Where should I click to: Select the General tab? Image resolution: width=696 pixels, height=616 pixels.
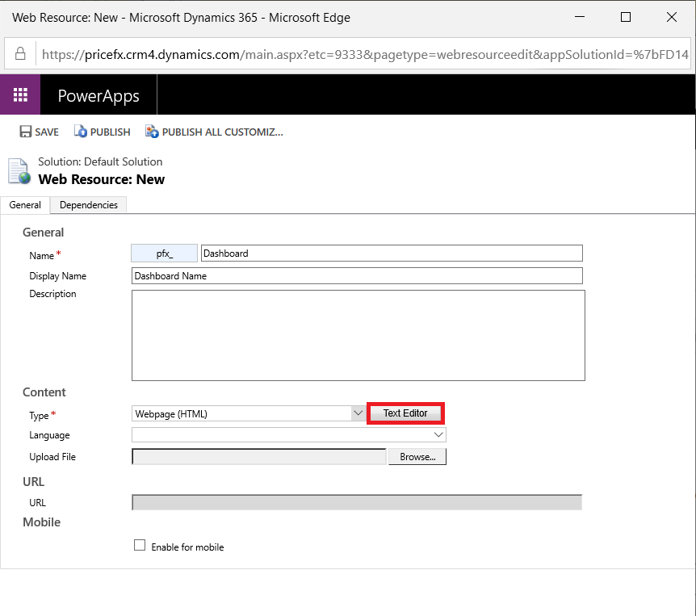(25, 205)
